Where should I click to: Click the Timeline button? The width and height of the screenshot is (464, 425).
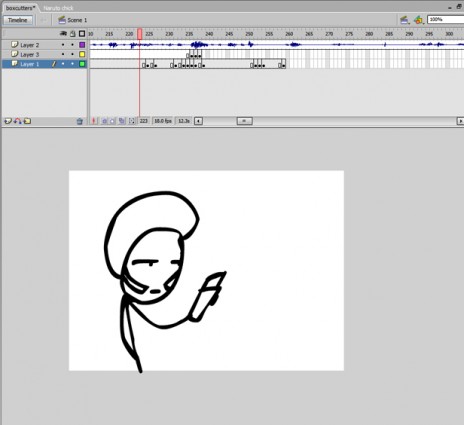(x=18, y=20)
